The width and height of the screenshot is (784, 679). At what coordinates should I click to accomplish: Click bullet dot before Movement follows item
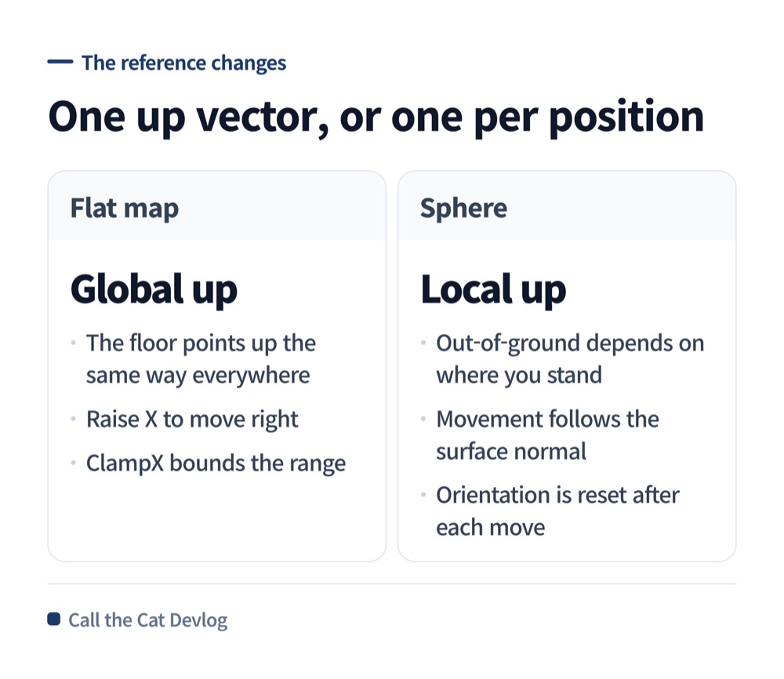423,419
